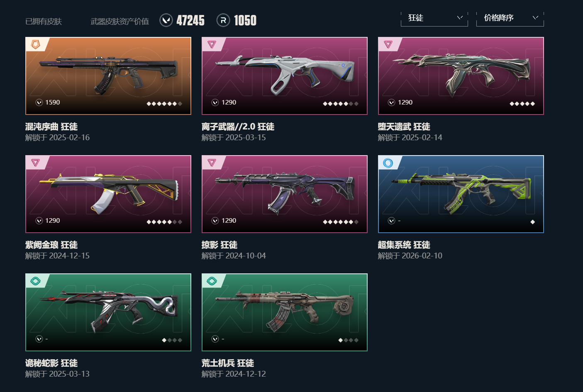Select the 荒土机兵 狂徒 skin thumbnail
This screenshot has width=583, height=392.
(285, 312)
